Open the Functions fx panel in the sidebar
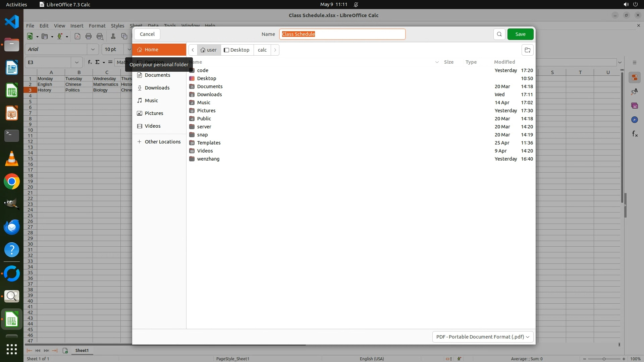 tap(634, 134)
